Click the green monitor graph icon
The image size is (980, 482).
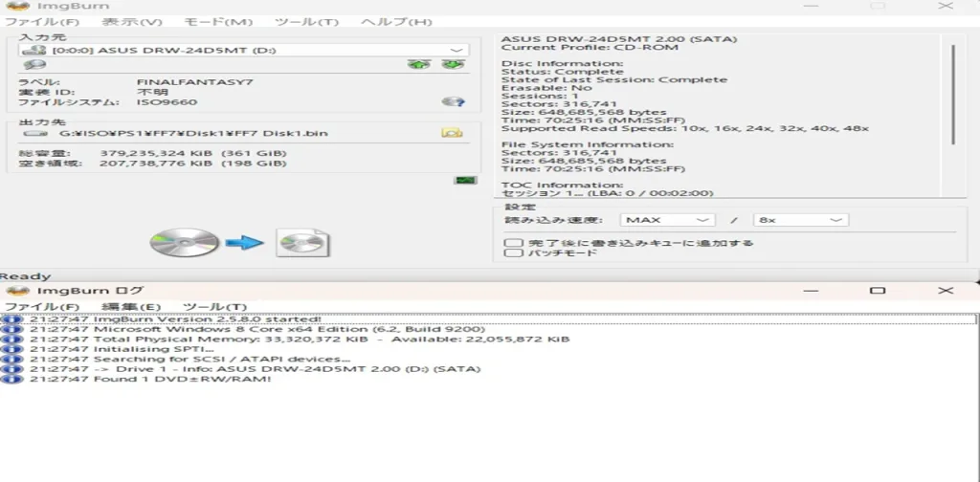point(466,181)
